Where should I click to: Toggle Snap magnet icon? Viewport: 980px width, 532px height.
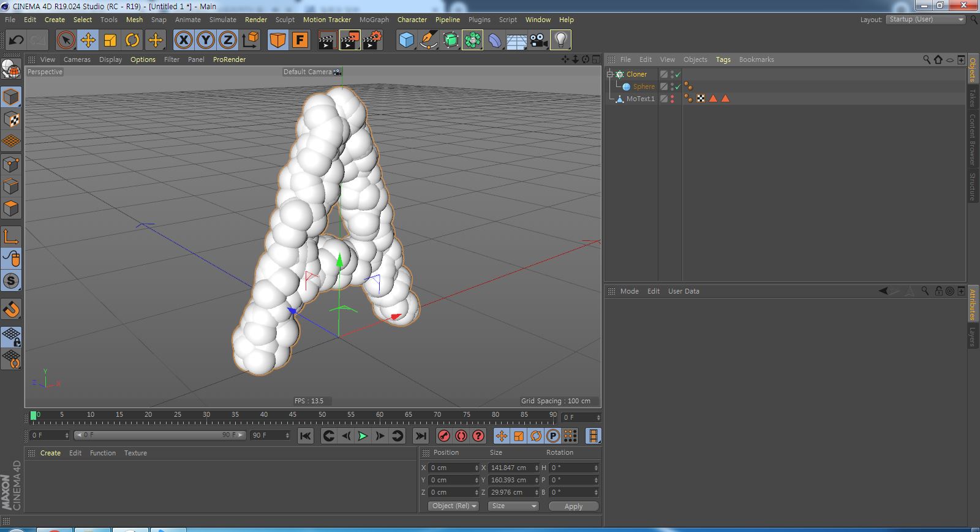[11, 310]
